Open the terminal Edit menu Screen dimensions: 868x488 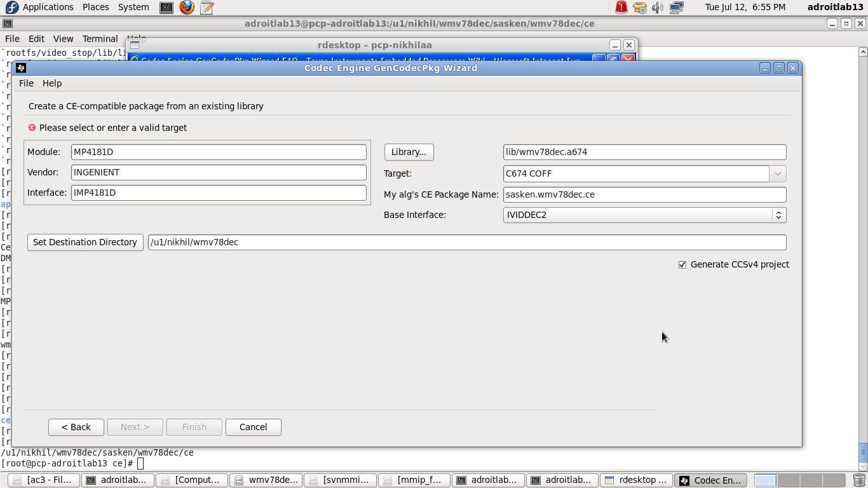point(36,39)
